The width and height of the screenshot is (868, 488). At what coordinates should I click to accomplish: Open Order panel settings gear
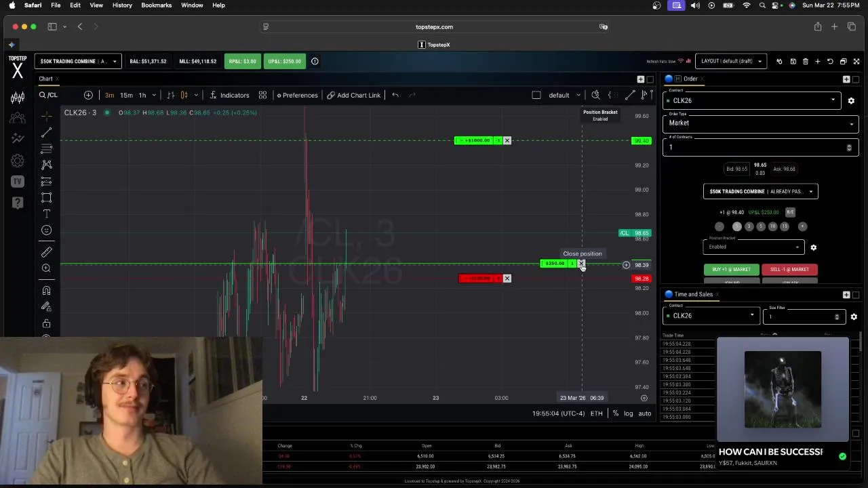851,100
